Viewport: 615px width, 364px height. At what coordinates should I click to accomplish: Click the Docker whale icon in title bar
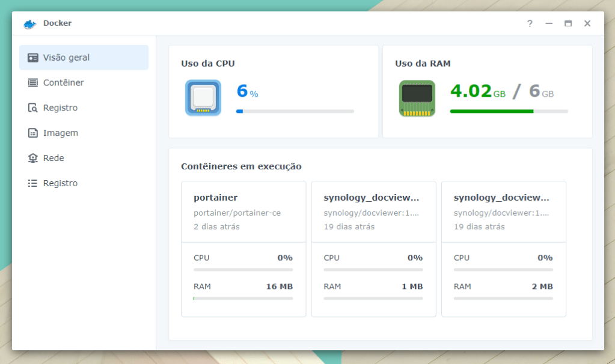(30, 23)
